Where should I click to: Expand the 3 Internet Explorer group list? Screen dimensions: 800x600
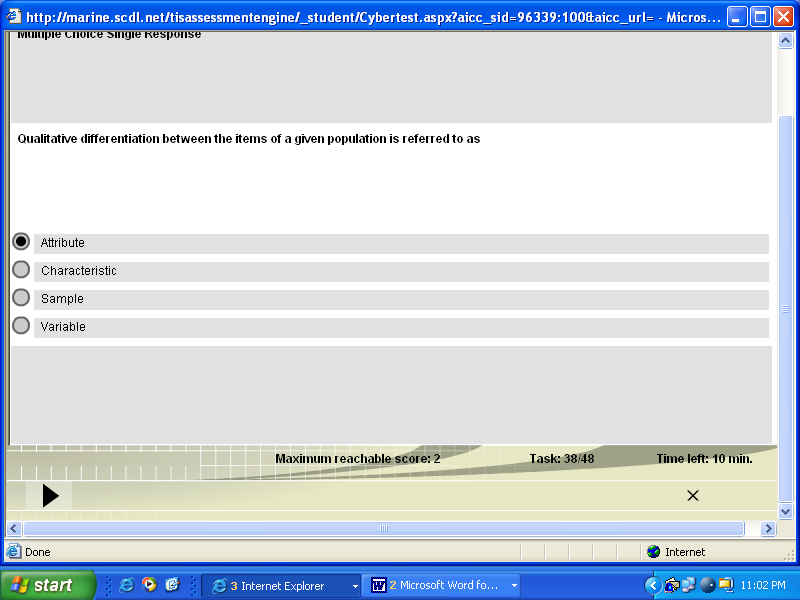pyautogui.click(x=354, y=585)
